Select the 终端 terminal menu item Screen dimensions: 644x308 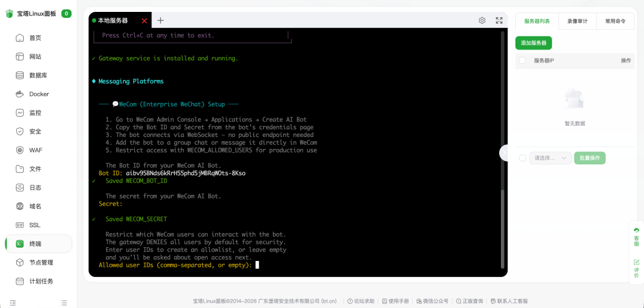point(38,244)
